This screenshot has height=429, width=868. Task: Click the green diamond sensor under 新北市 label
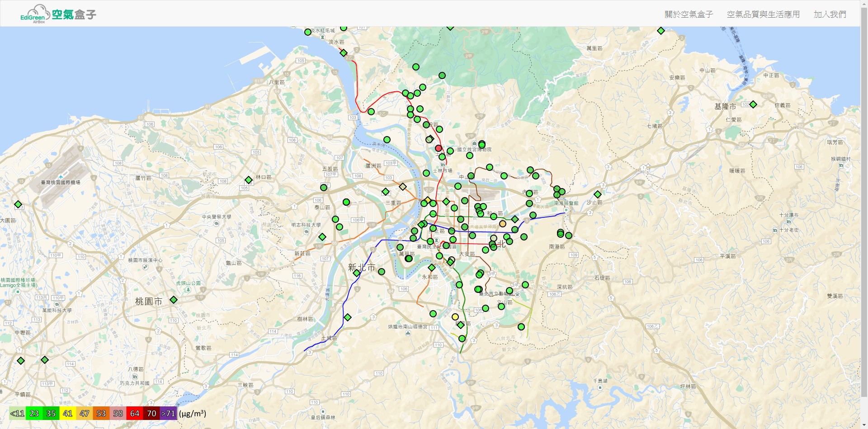(x=357, y=273)
